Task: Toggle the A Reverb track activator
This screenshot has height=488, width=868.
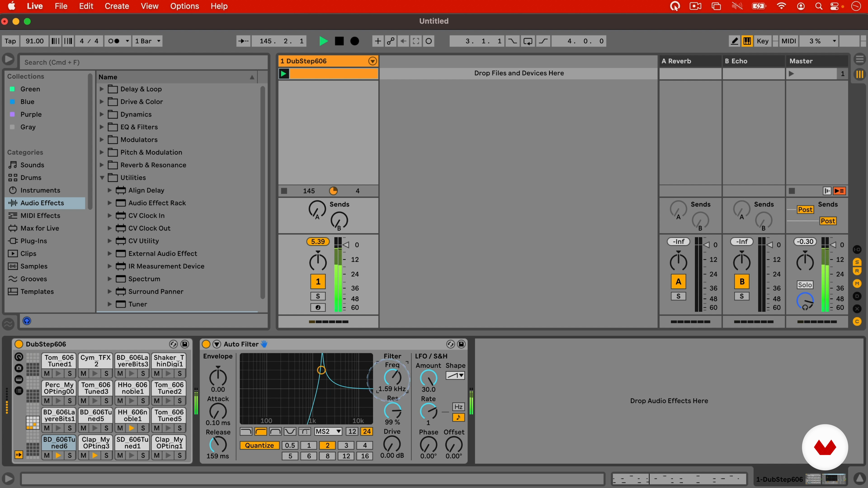Action: (x=678, y=282)
